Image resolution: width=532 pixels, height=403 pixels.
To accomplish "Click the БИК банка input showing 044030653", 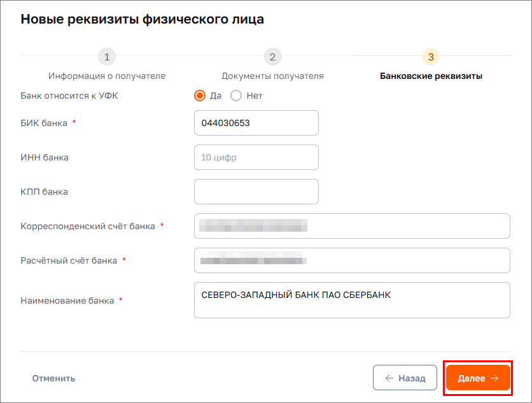I will pyautogui.click(x=256, y=122).
